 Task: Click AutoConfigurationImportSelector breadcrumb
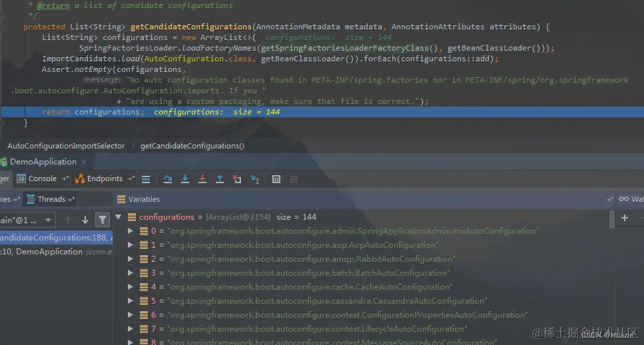click(66, 146)
